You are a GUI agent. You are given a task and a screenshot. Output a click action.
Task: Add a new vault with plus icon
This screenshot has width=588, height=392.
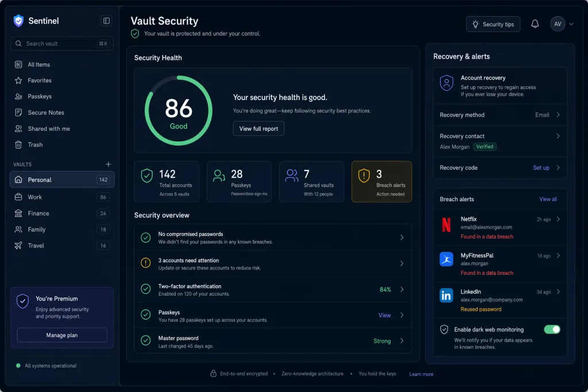click(109, 164)
